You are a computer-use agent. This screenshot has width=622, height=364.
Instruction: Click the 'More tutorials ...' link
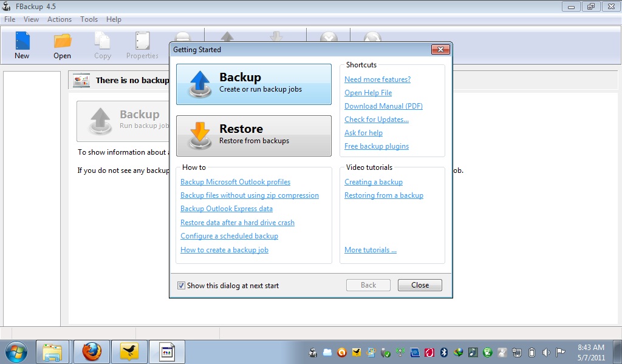371,250
